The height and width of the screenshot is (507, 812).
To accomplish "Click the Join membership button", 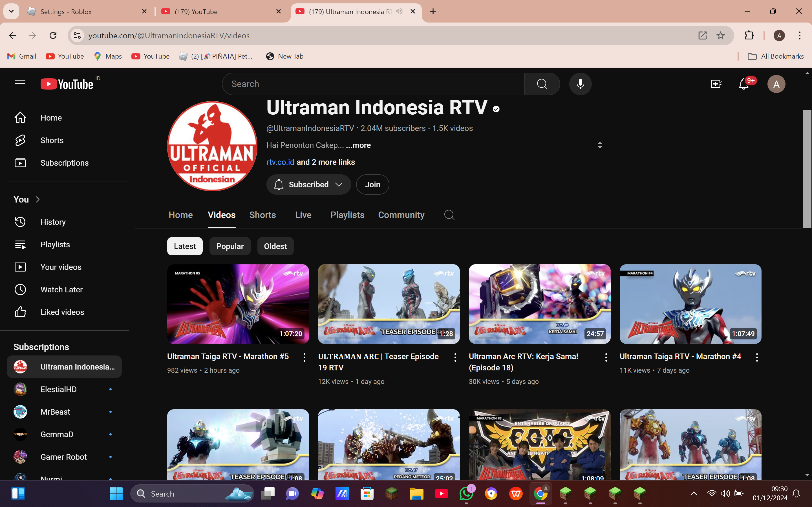I will click(x=372, y=184).
